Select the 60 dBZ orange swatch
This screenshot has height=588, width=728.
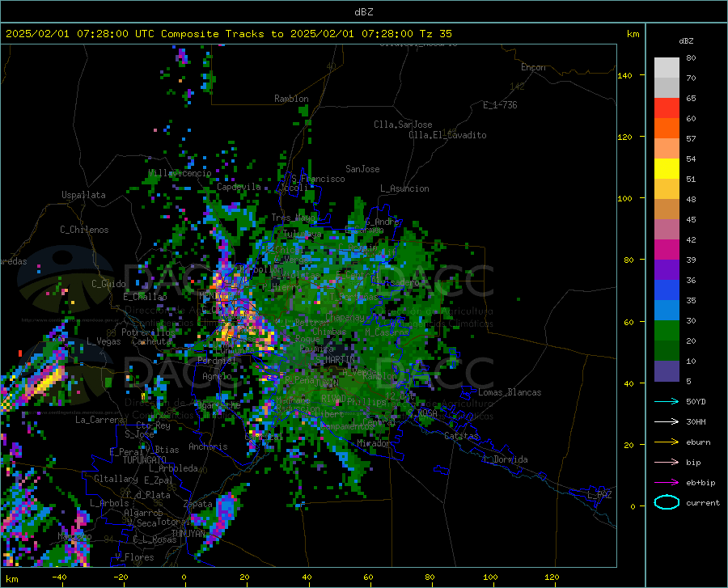tap(667, 129)
